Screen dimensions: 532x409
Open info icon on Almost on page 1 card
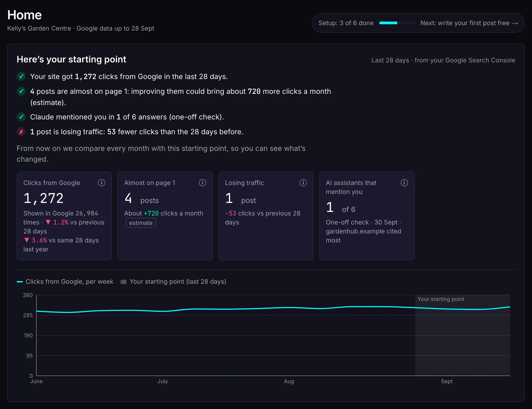tap(202, 183)
